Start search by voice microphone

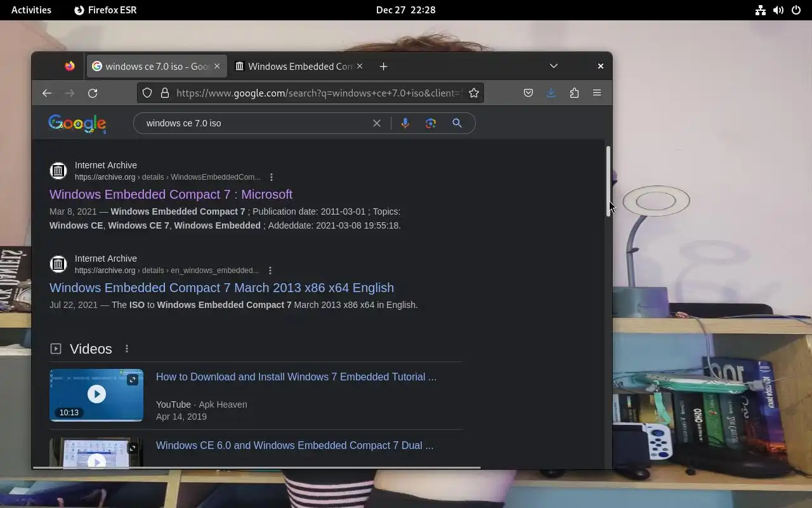405,123
